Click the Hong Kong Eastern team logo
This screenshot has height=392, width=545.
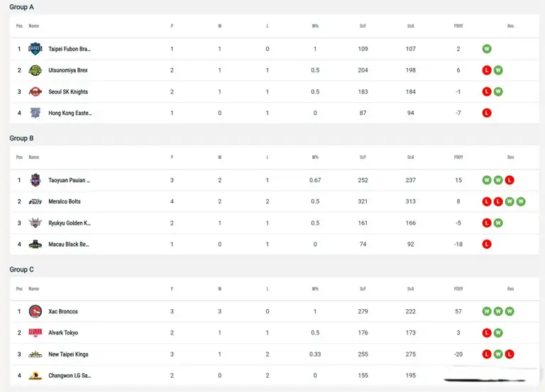[x=35, y=113]
